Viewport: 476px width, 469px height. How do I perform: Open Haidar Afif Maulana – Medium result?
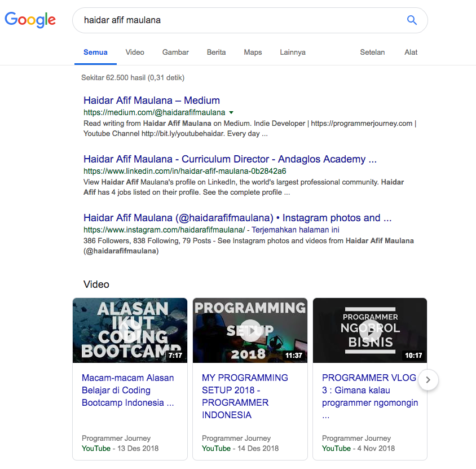pyautogui.click(x=152, y=100)
